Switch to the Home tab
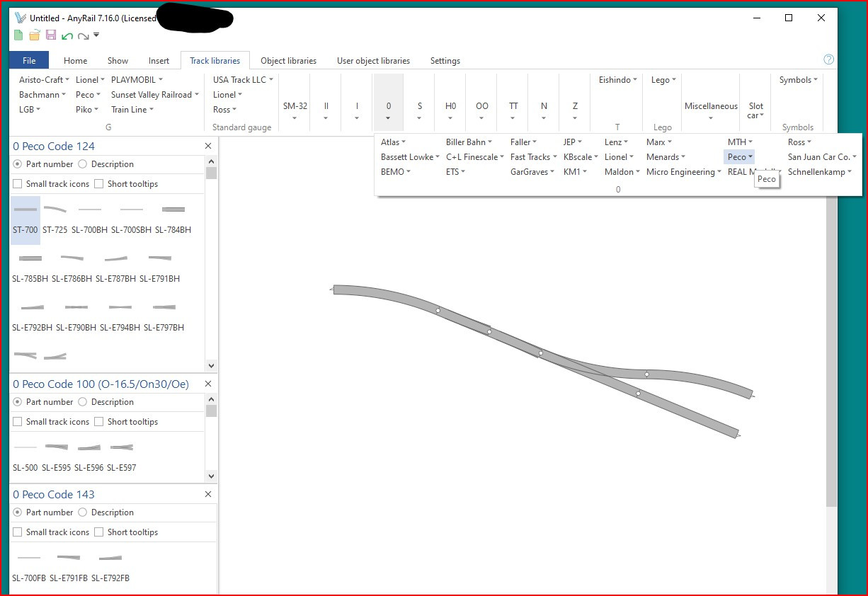The width and height of the screenshot is (868, 596). point(76,61)
